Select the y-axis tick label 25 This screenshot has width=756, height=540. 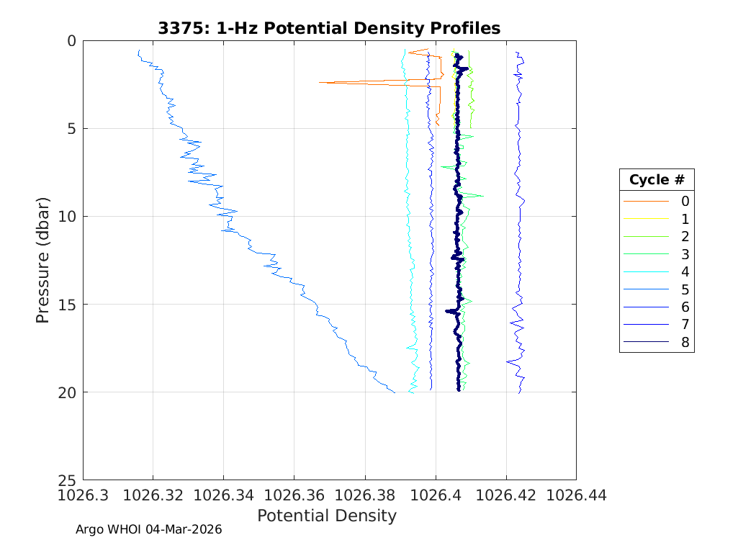coord(67,480)
